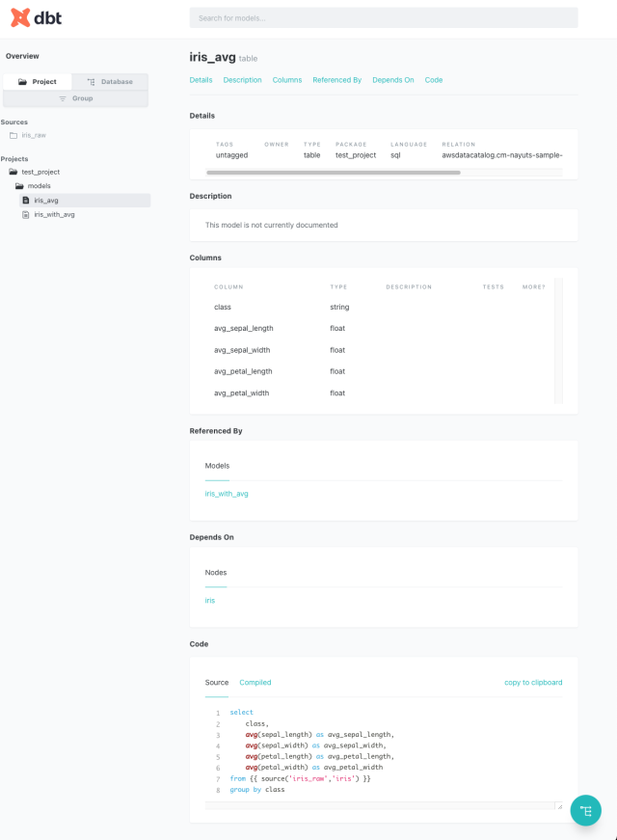Switch to Project view in sidebar

pyautogui.click(x=39, y=82)
